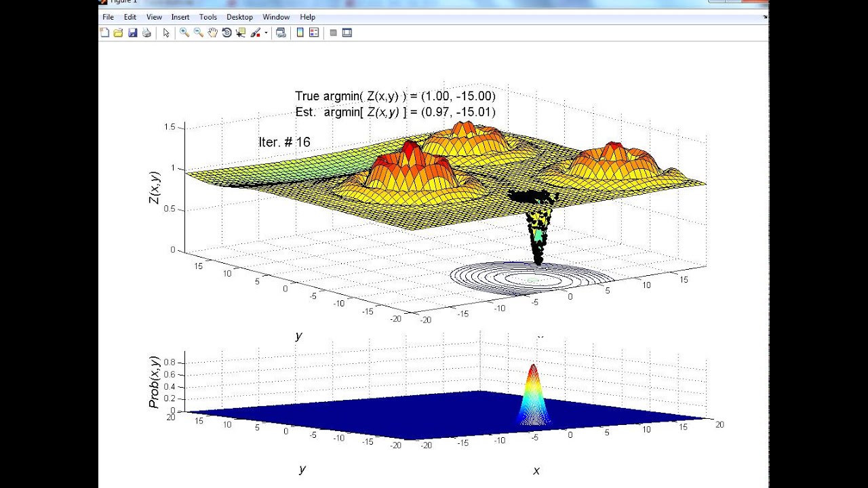
Task: Open the Insert menu
Action: (180, 17)
